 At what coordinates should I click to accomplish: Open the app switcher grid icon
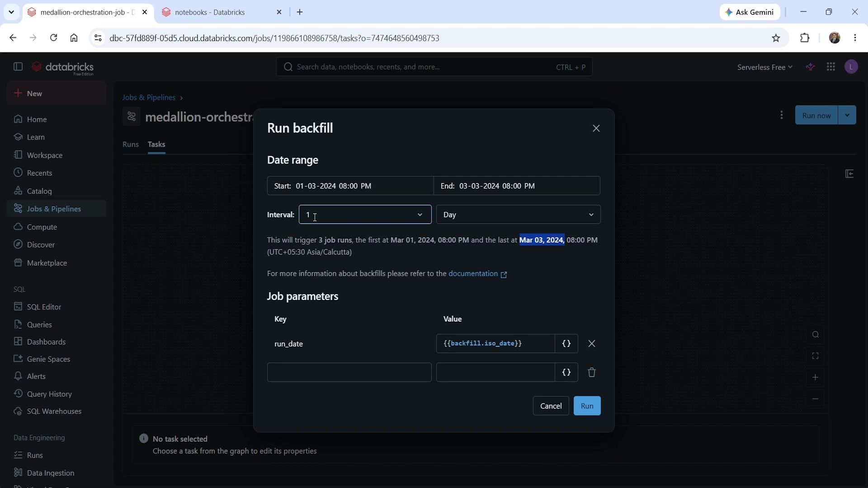tap(831, 67)
